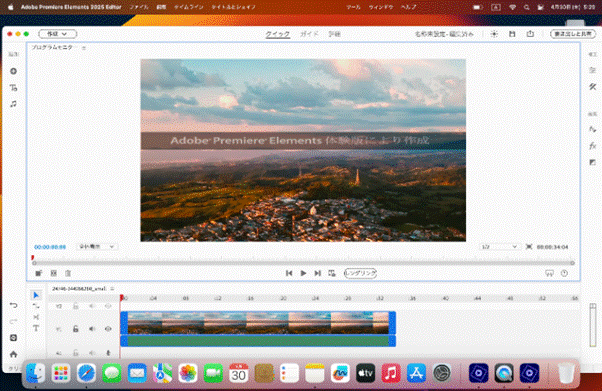
Task: Open the ウィンドウ menu
Action: tap(380, 7)
